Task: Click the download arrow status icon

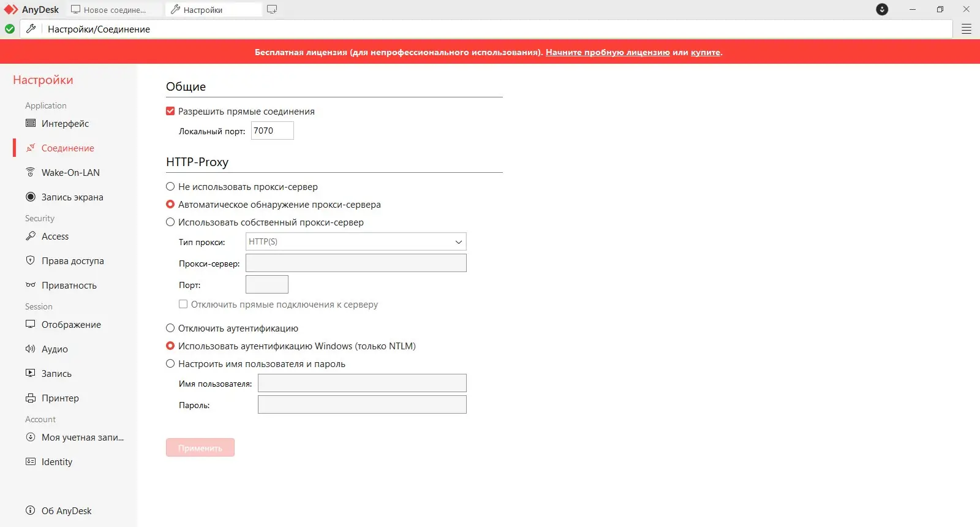Action: pyautogui.click(x=882, y=9)
